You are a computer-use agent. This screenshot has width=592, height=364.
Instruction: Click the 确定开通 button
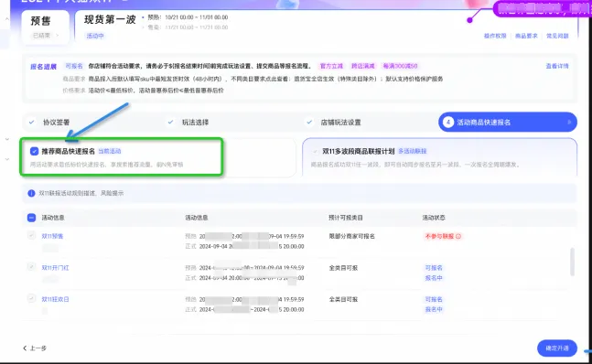pos(557,348)
